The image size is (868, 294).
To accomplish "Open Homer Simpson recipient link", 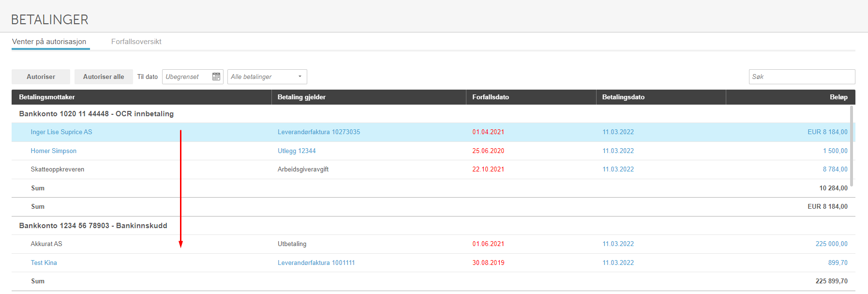I will click(x=54, y=151).
